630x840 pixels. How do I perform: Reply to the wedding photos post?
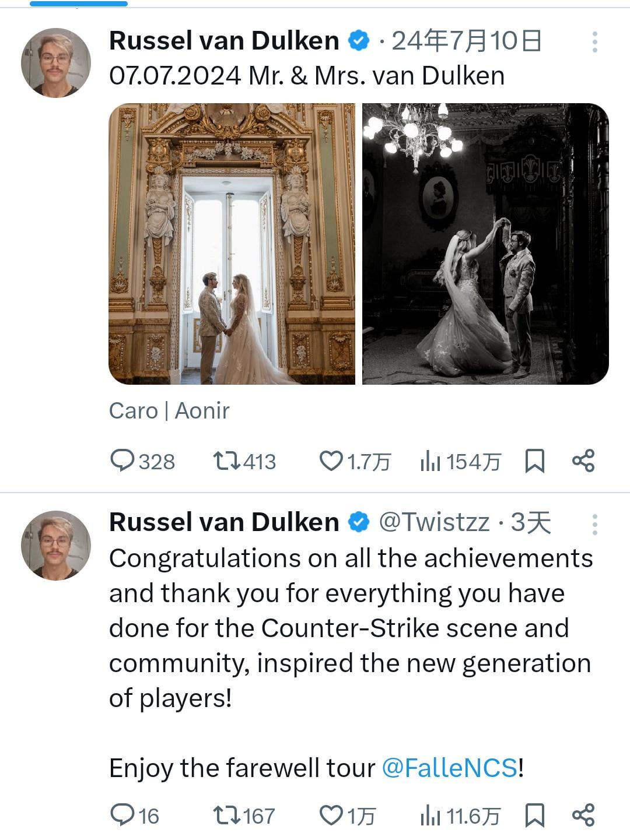pos(123,461)
